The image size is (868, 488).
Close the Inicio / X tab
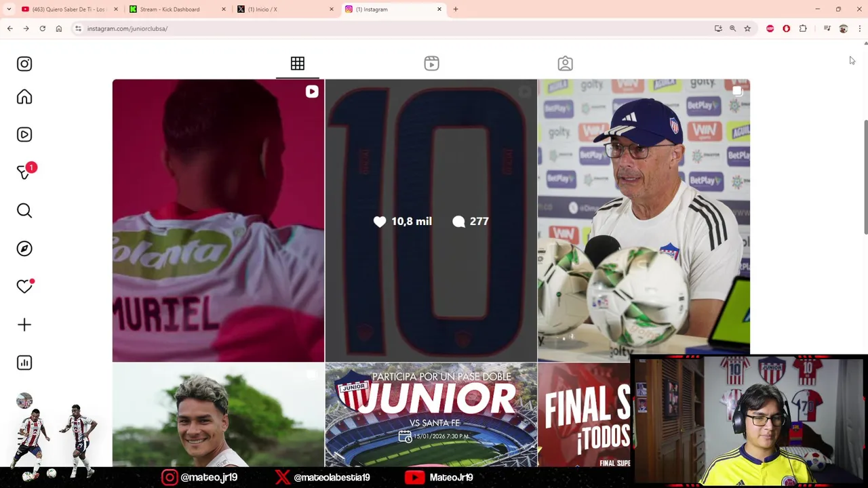(332, 9)
